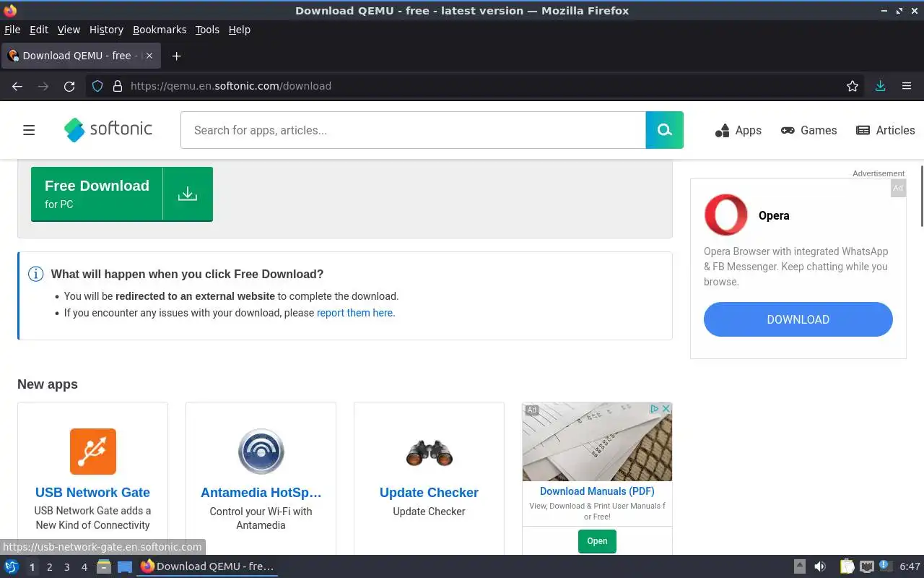This screenshot has width=924, height=578.
Task: Click the Free Download for PC button
Action: pyautogui.click(x=122, y=194)
